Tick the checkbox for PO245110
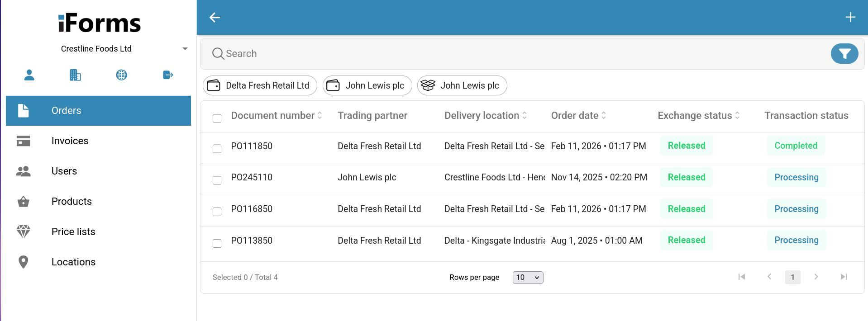 (217, 180)
